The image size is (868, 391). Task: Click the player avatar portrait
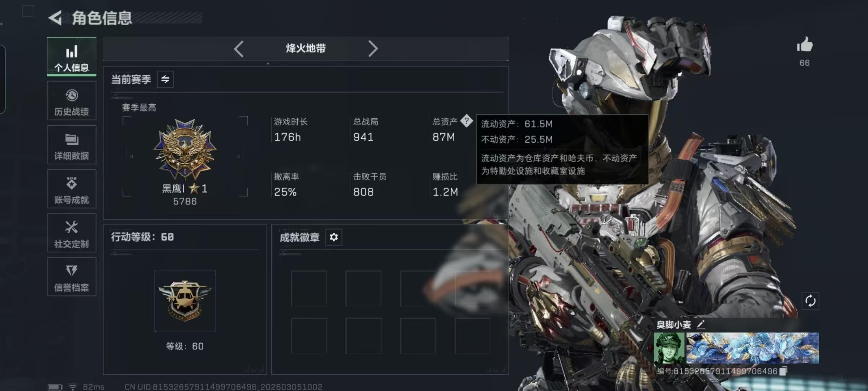pos(669,348)
